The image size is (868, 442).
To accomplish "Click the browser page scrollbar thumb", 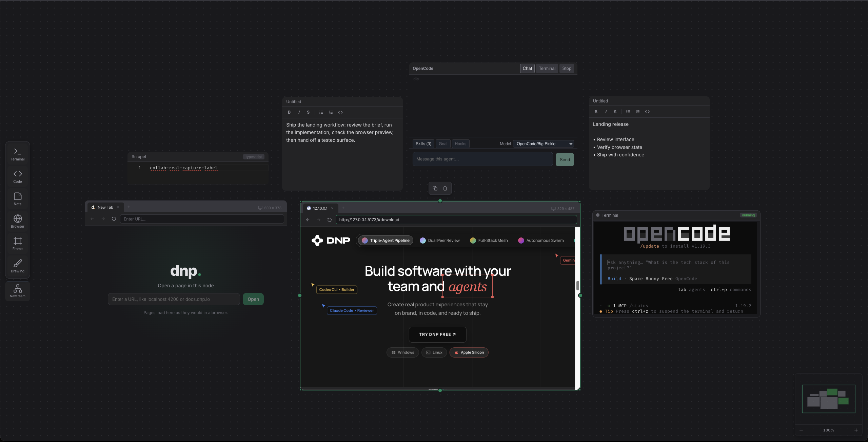I will point(577,286).
